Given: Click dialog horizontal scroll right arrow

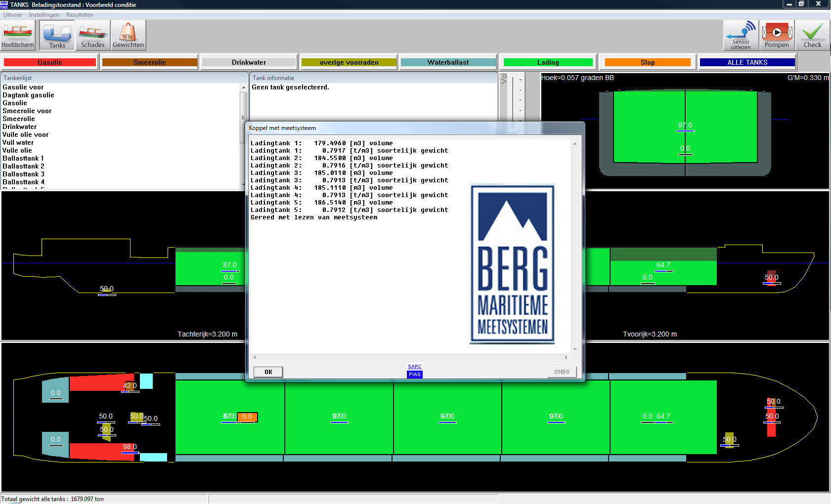Looking at the screenshot, I should 567,357.
